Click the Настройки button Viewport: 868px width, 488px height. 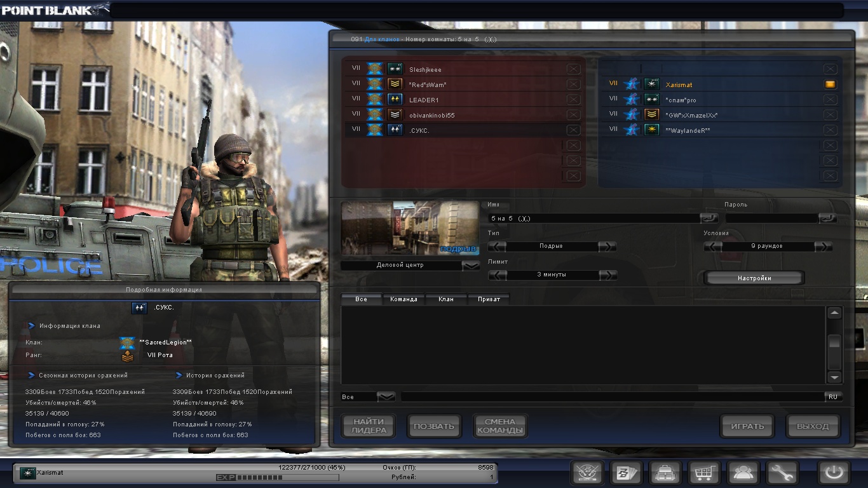pos(754,278)
